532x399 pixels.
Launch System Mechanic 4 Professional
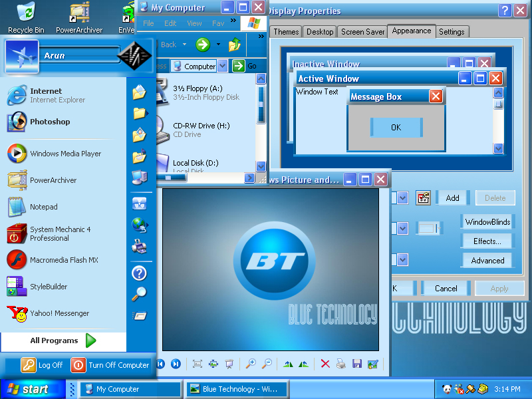63,233
